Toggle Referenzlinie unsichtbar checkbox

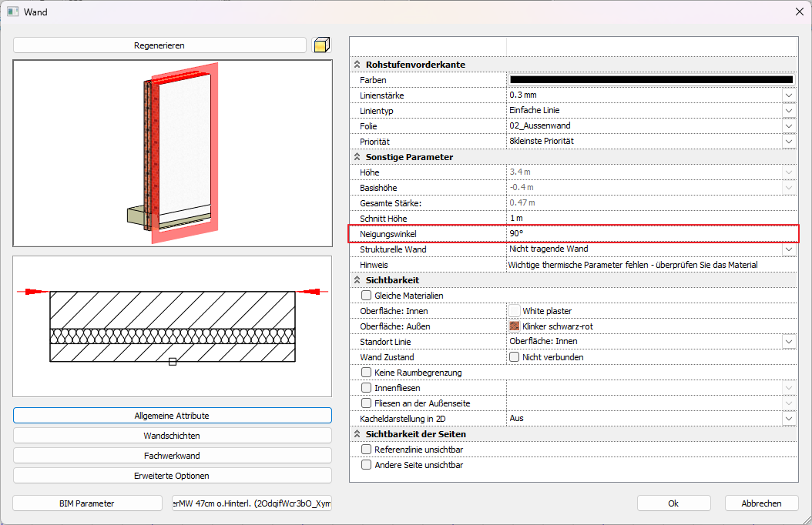pyautogui.click(x=366, y=450)
